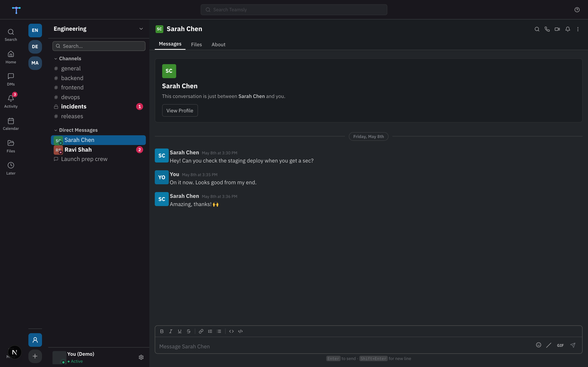
Task: Open the frontend channel
Action: pos(98,87)
